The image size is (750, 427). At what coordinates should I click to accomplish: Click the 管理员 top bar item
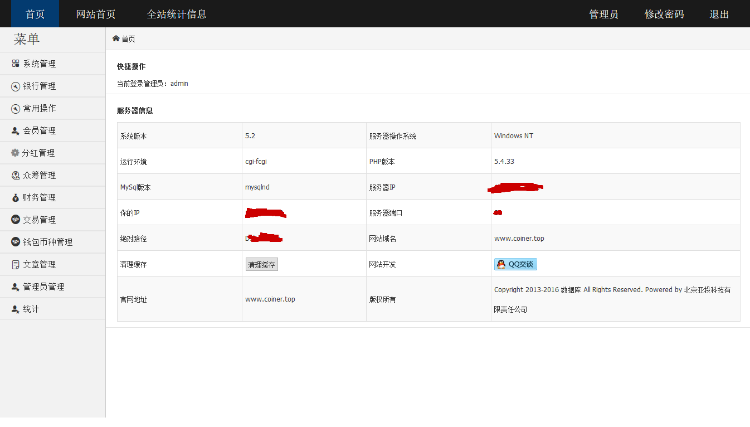click(x=604, y=14)
